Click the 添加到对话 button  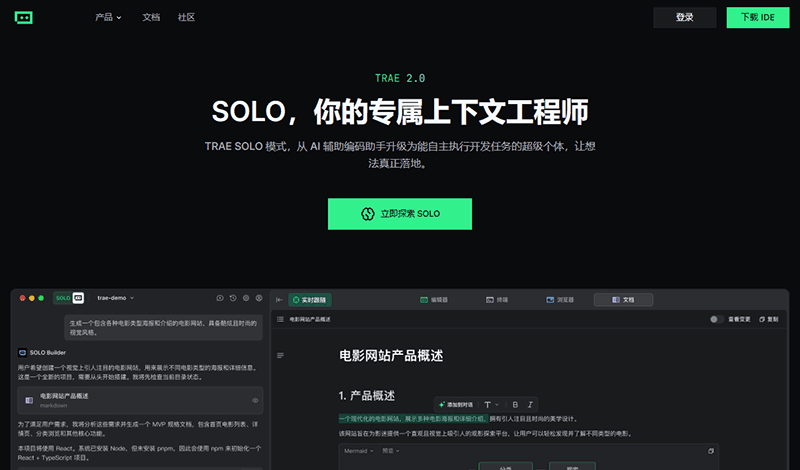[x=456, y=405]
